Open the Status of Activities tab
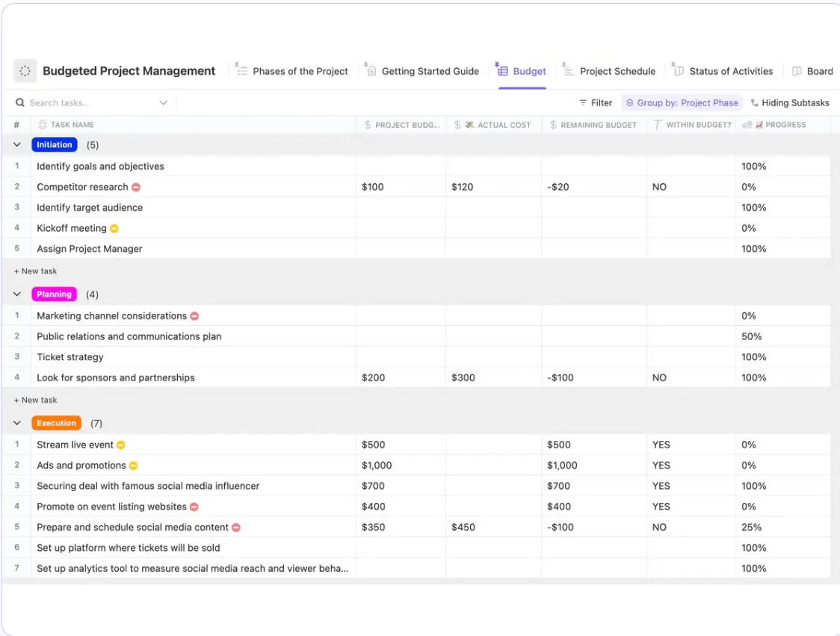Image resolution: width=840 pixels, height=636 pixels. click(723, 71)
